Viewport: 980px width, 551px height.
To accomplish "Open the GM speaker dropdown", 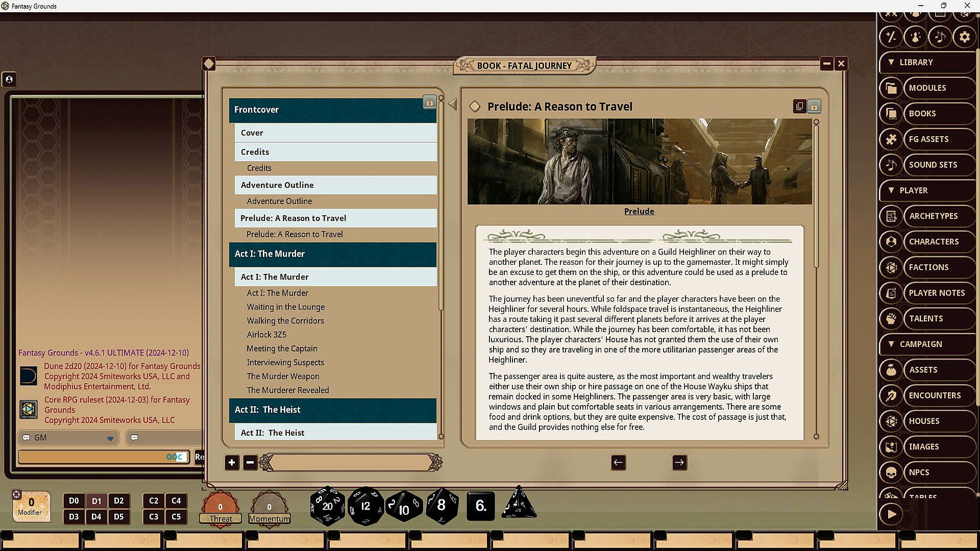I will [x=110, y=438].
